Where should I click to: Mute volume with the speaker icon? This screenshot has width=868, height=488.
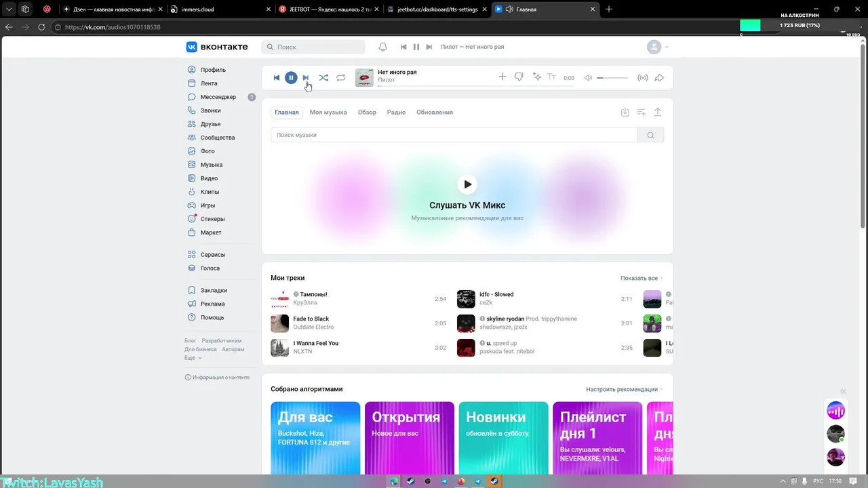(x=588, y=78)
